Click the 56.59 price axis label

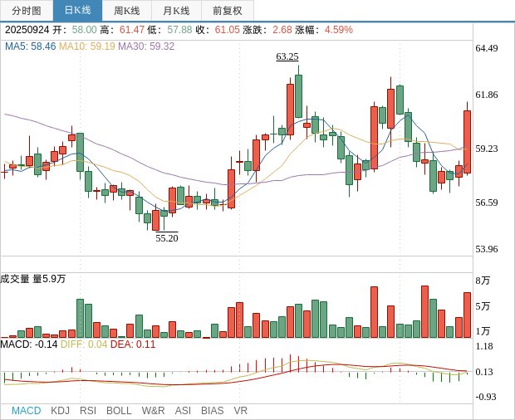487,203
